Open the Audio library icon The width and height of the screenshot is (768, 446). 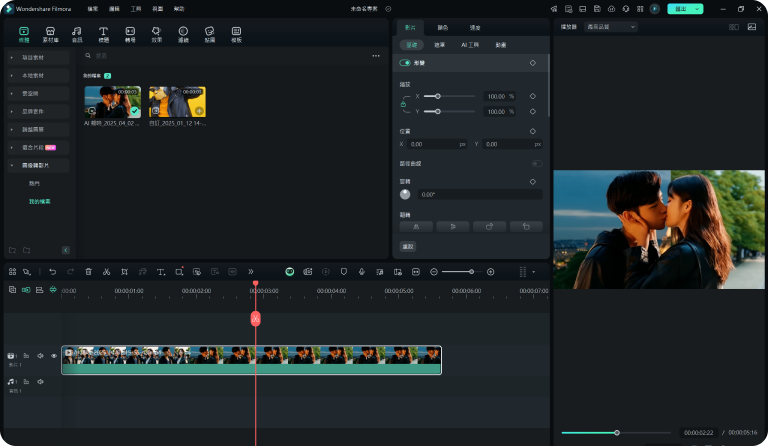(x=77, y=34)
